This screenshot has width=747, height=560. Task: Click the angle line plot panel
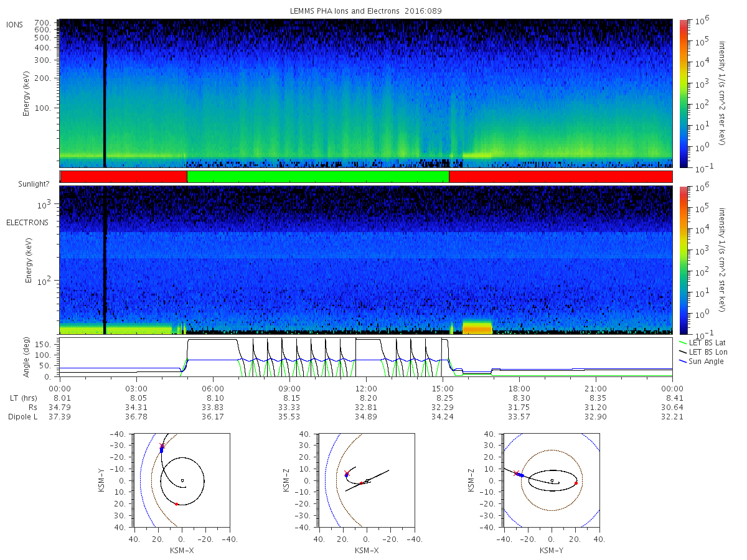(366, 356)
